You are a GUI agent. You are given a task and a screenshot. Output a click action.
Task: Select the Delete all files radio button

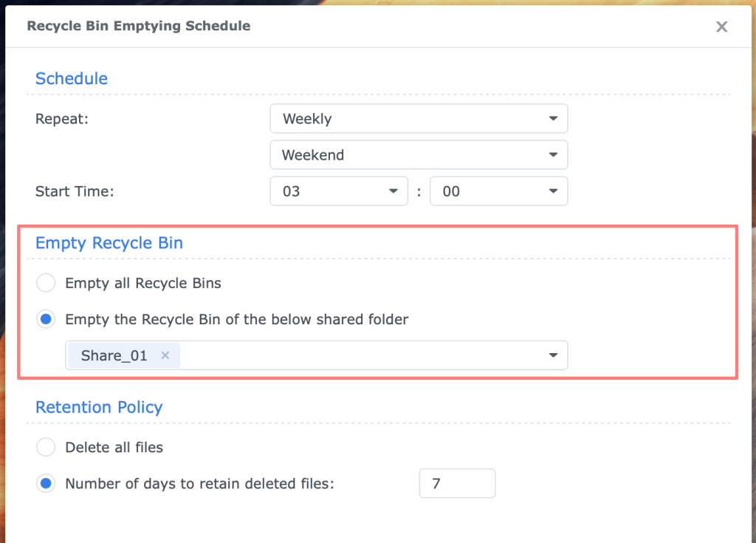point(46,447)
